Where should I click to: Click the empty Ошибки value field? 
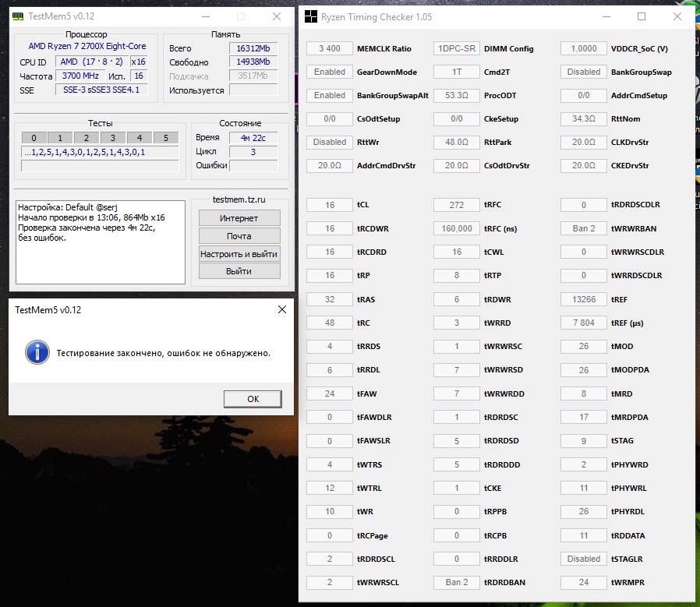tap(253, 166)
